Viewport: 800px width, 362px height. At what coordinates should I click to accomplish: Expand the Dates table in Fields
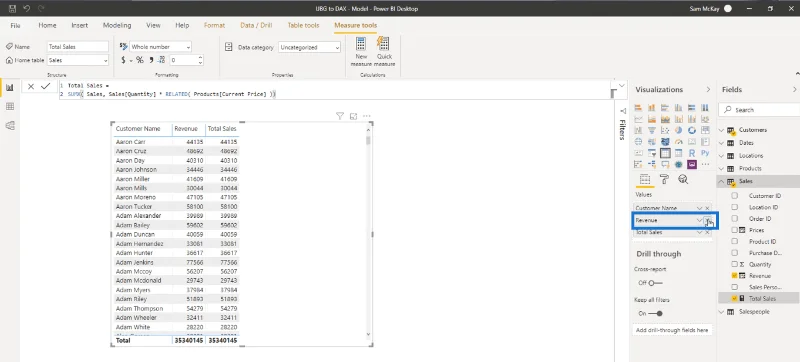(721, 143)
